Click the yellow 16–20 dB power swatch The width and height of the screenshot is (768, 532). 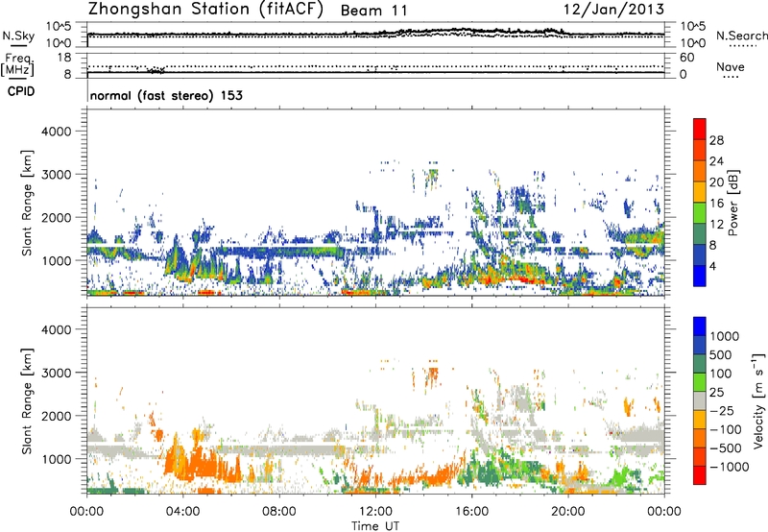700,192
